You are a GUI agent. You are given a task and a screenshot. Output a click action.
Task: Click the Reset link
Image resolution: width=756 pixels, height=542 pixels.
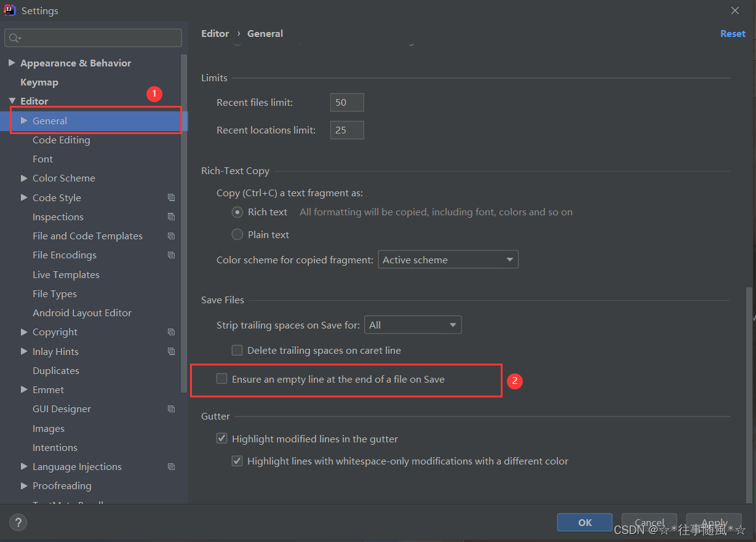coord(733,34)
